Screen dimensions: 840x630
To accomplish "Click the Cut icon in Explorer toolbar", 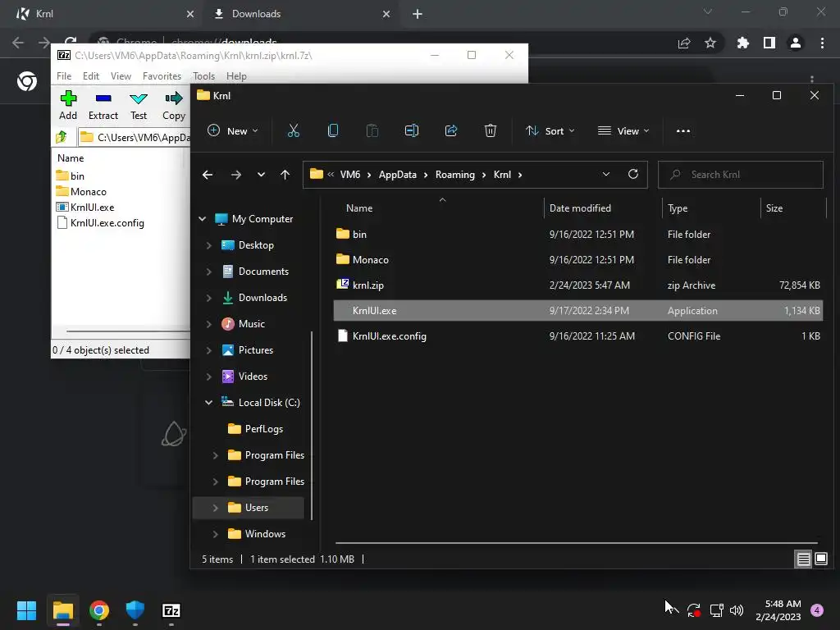I will [294, 130].
